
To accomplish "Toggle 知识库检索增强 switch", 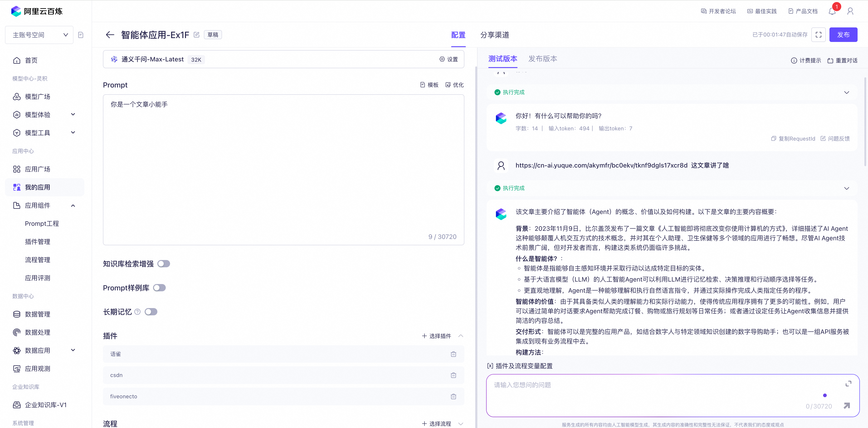I will (x=164, y=264).
